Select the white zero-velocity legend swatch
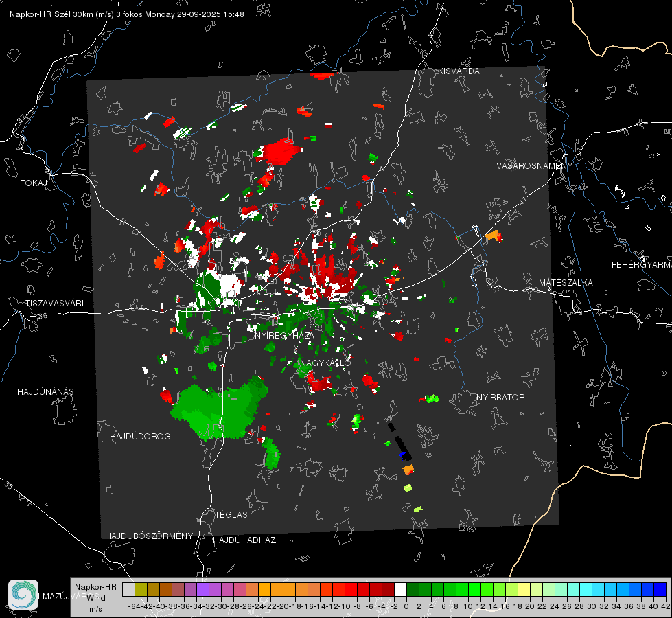 (400, 589)
